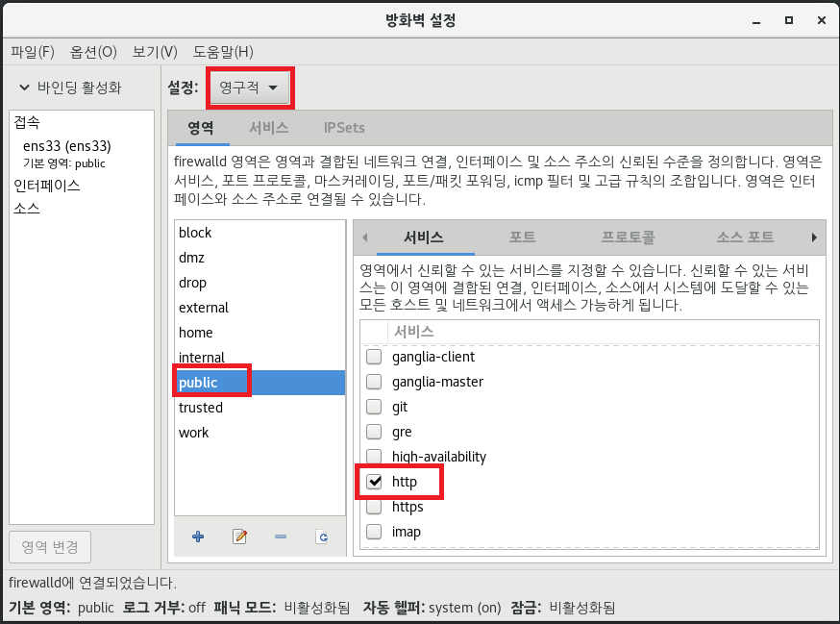This screenshot has height=624, width=840.
Task: Click the 로그 거부 off status
Action: point(164,608)
